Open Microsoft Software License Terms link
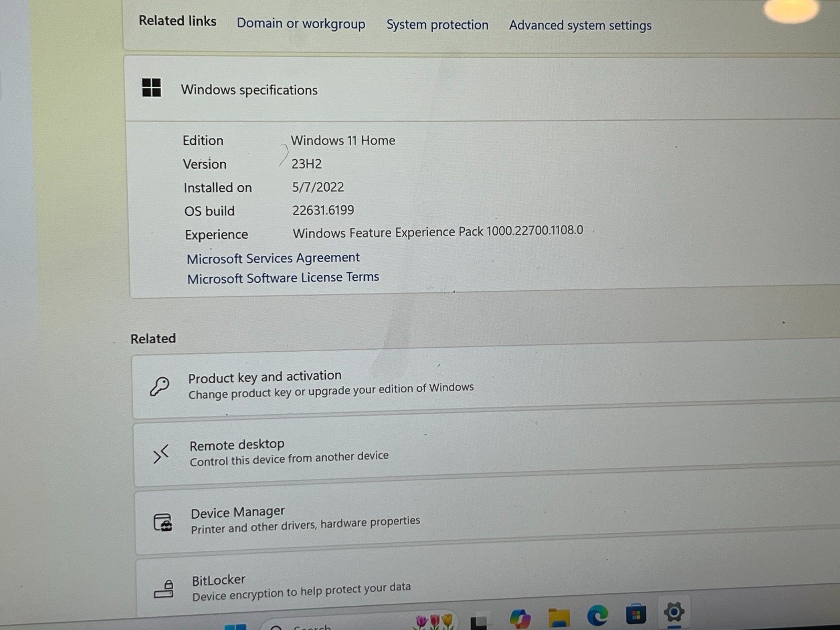 point(283,278)
